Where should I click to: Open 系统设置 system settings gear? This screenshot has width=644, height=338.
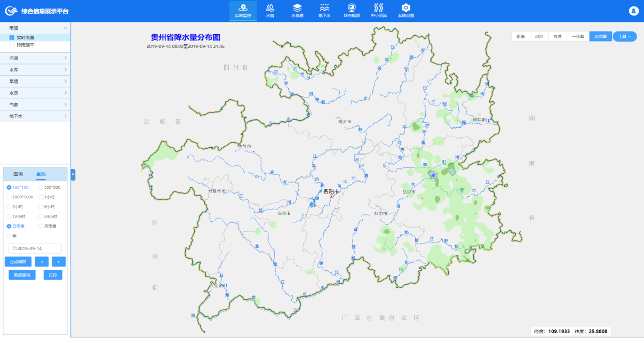pos(406,11)
